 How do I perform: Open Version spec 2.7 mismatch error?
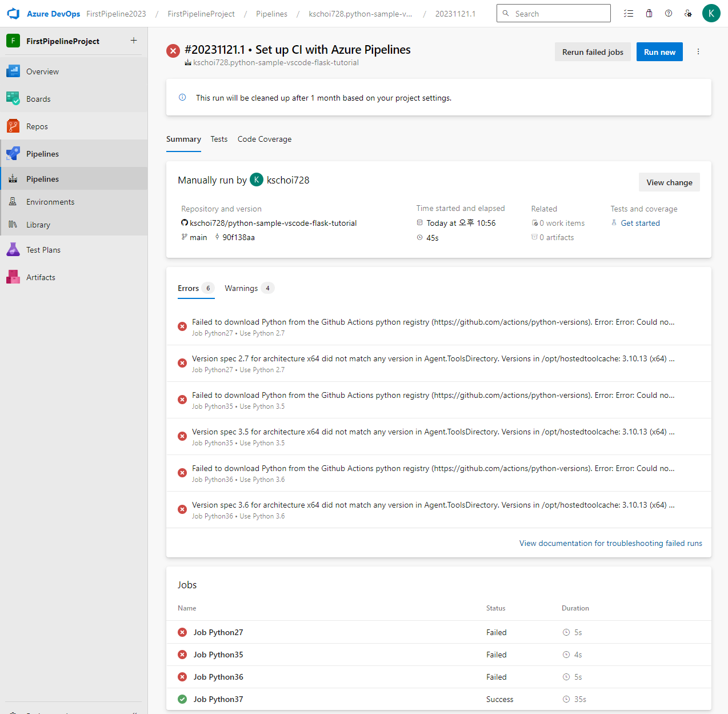point(439,364)
